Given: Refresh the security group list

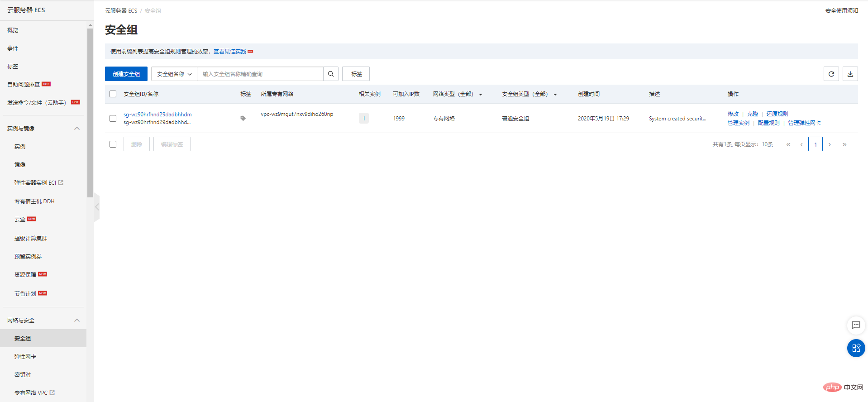Looking at the screenshot, I should (x=831, y=74).
